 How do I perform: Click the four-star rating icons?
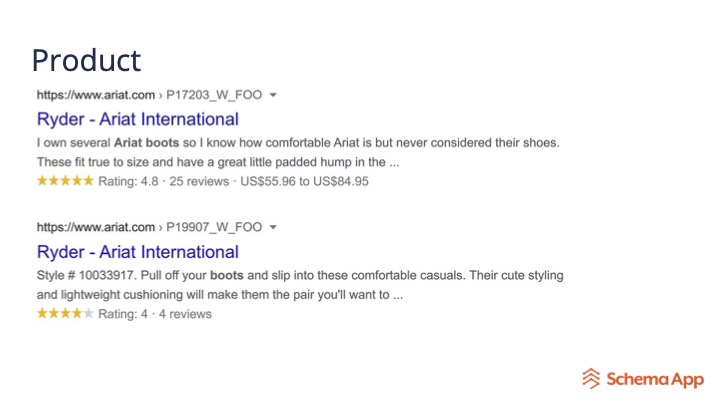pos(65,314)
